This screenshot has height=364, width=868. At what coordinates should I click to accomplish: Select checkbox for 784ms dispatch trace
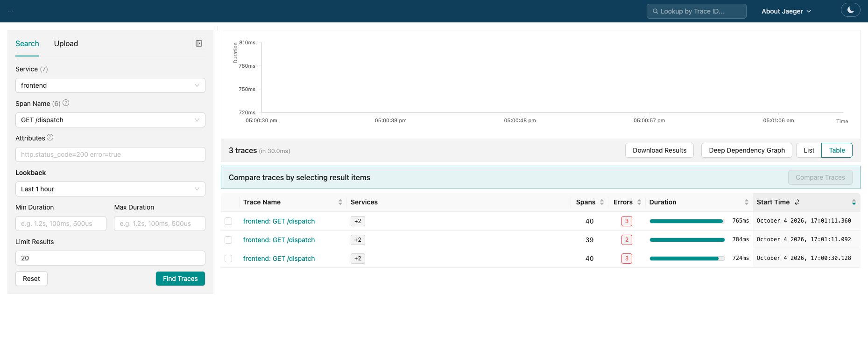[x=228, y=240]
